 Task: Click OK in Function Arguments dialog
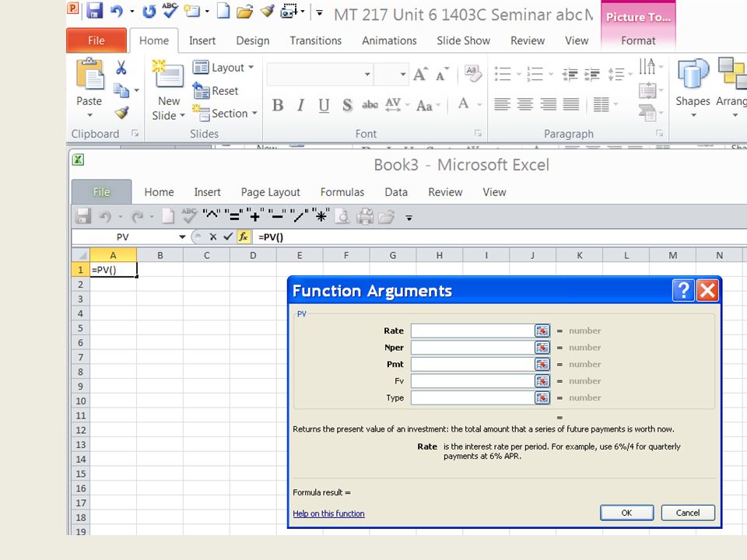coord(626,513)
